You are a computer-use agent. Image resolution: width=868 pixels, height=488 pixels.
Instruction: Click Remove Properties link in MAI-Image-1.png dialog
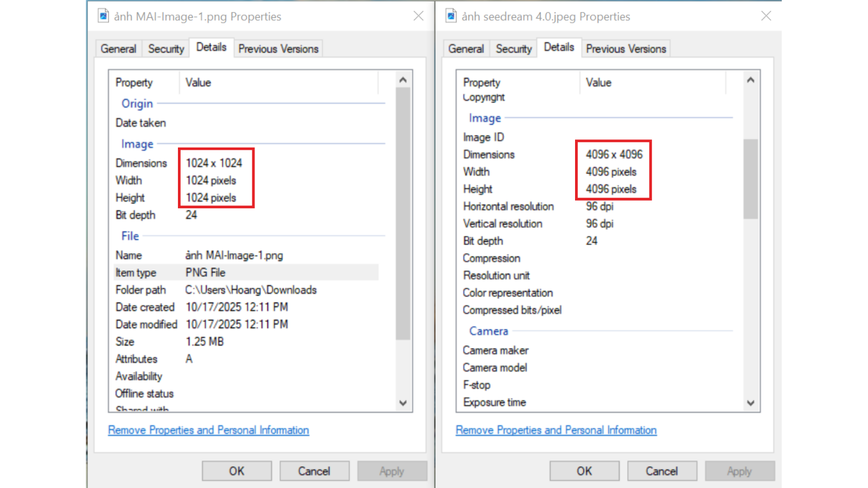pos(208,430)
